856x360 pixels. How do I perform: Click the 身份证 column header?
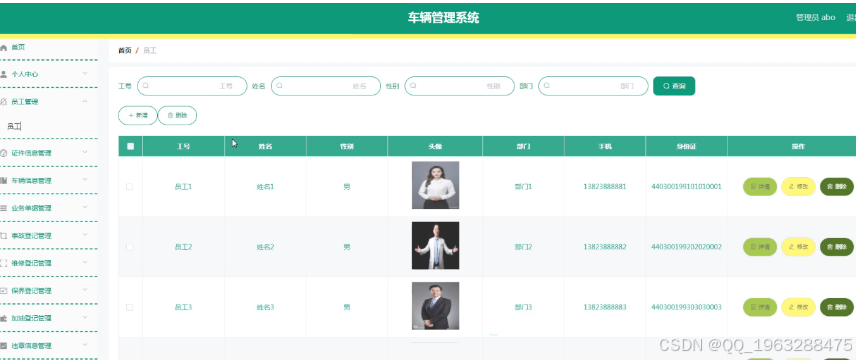point(686,146)
